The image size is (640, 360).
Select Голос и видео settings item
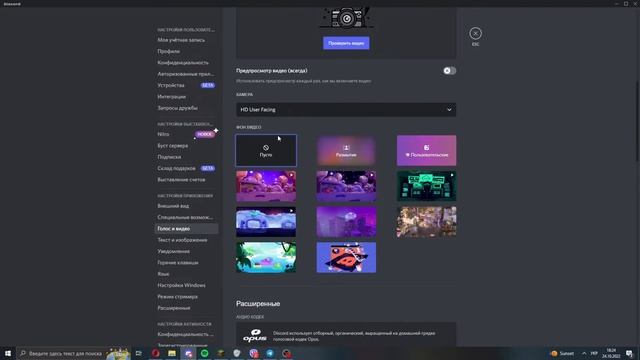(x=186, y=229)
